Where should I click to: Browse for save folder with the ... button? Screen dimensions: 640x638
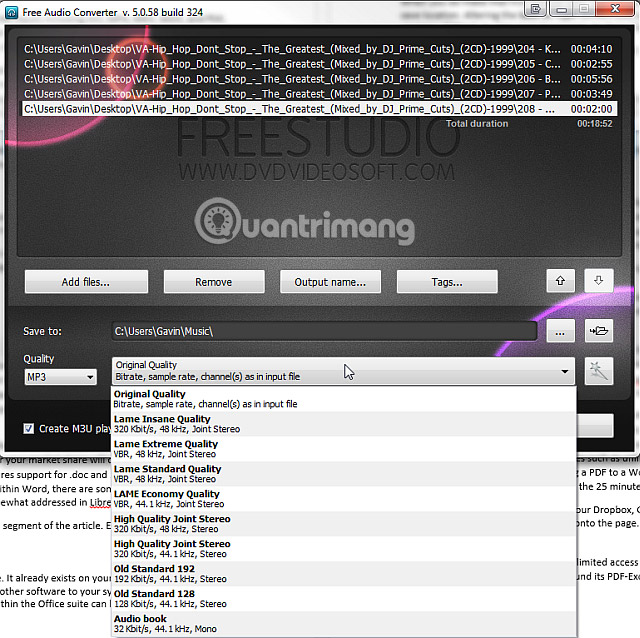[x=560, y=331]
